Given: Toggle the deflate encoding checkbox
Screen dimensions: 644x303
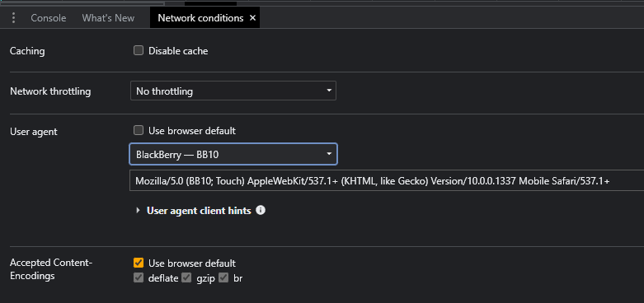Looking at the screenshot, I should (139, 278).
